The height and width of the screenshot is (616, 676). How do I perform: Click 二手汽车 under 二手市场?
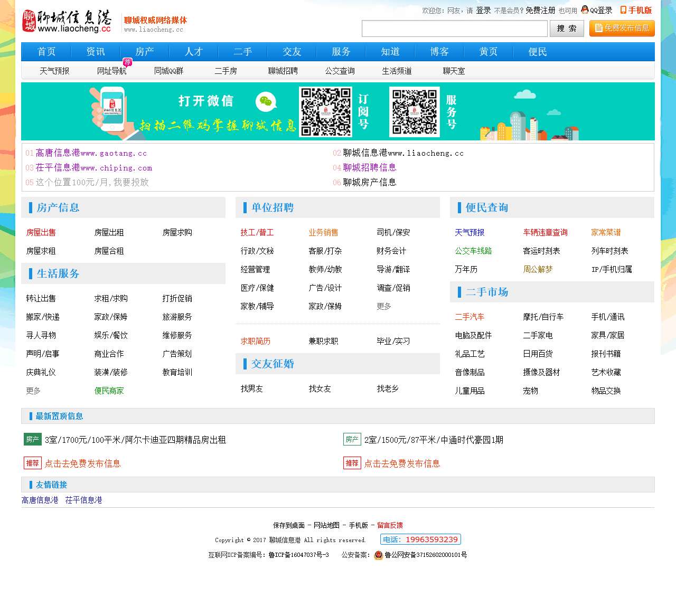(x=470, y=317)
